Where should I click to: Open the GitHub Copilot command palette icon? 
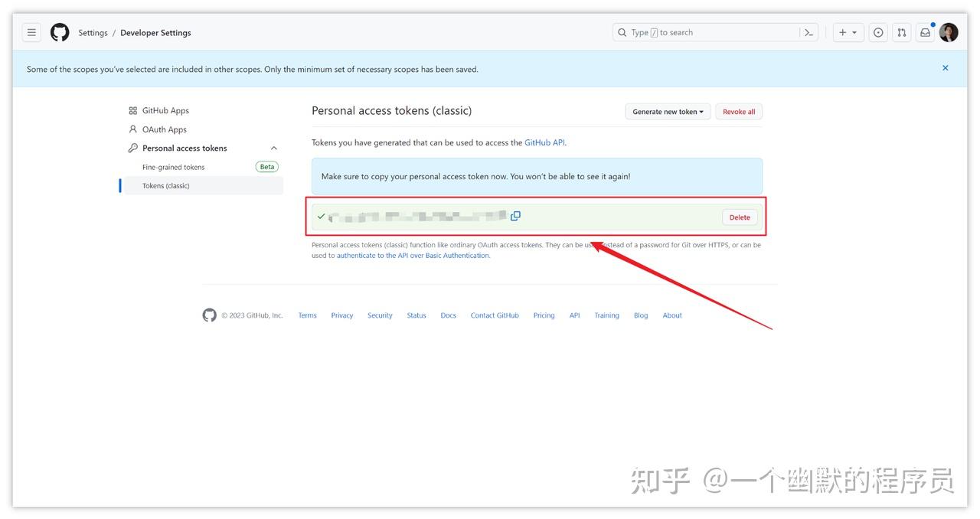(x=808, y=32)
